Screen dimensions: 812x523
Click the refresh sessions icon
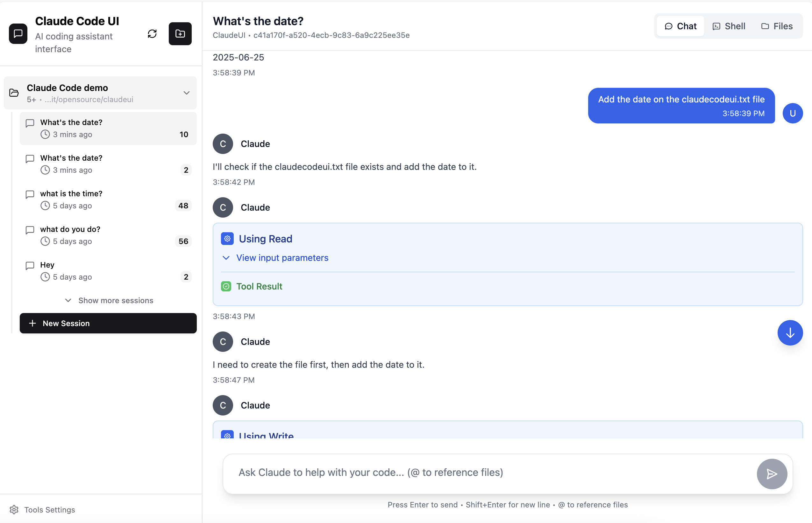[152, 34]
